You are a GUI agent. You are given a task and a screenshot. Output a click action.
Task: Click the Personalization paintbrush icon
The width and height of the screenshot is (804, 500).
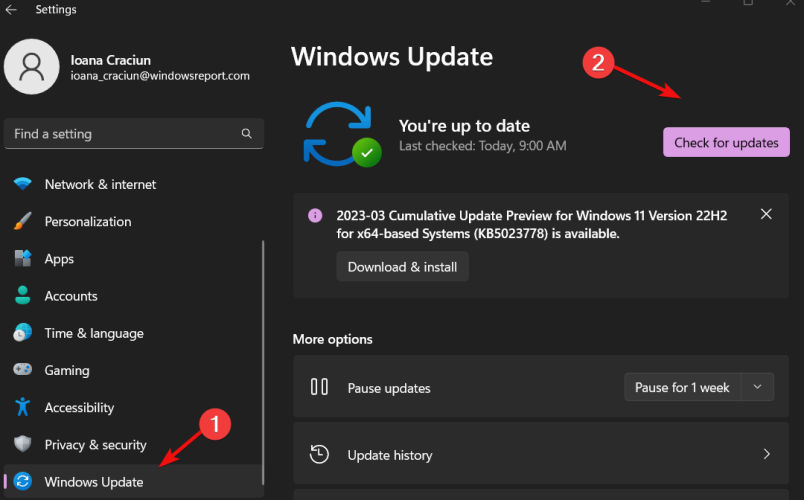(x=23, y=221)
